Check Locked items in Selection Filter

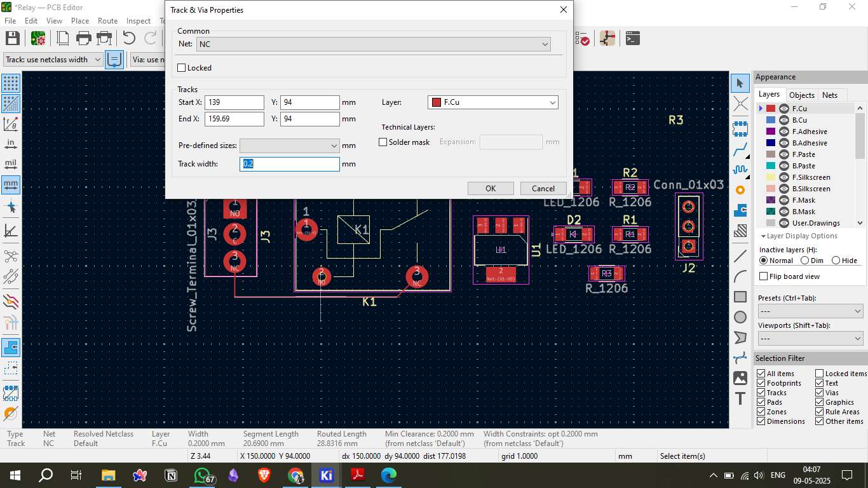coord(820,374)
